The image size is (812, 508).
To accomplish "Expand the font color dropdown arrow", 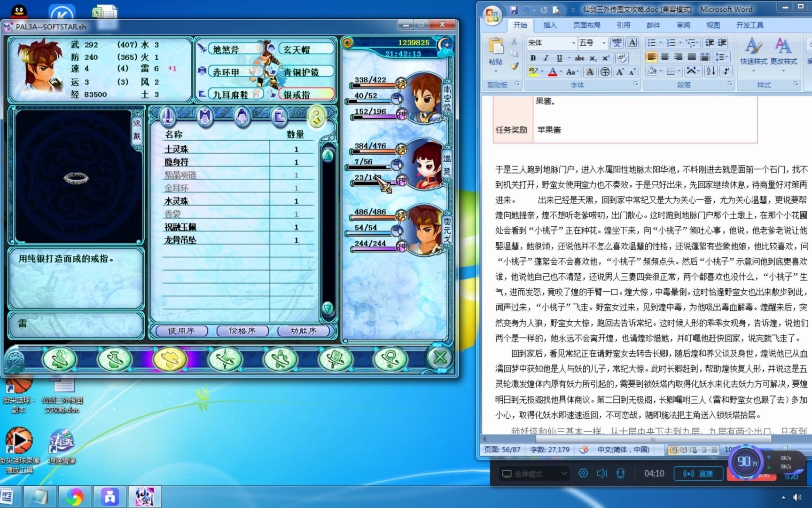I will (561, 72).
